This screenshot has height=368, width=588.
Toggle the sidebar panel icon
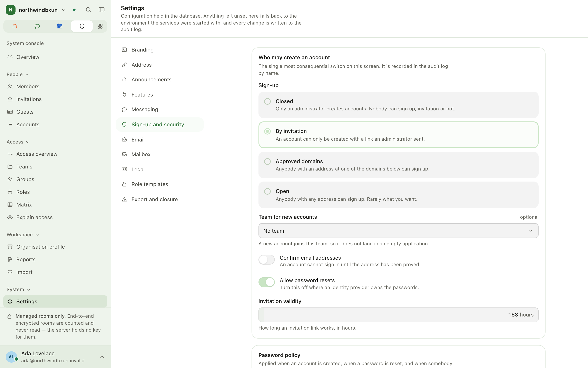pyautogui.click(x=101, y=10)
